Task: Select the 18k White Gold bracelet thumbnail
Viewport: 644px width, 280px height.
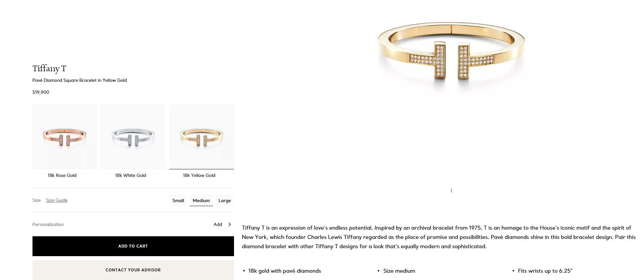Action: click(133, 137)
